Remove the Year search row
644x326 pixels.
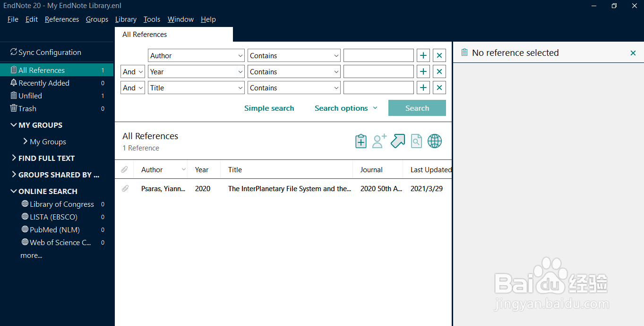tap(439, 72)
